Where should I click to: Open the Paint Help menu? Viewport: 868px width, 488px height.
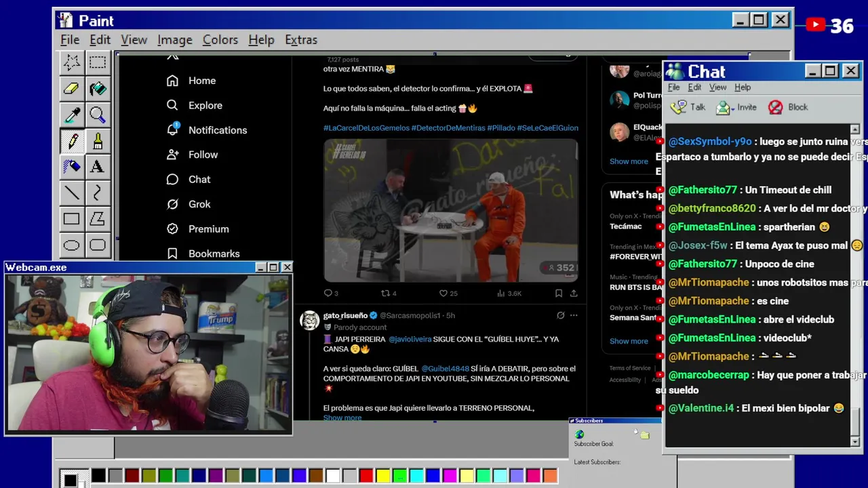click(x=261, y=40)
